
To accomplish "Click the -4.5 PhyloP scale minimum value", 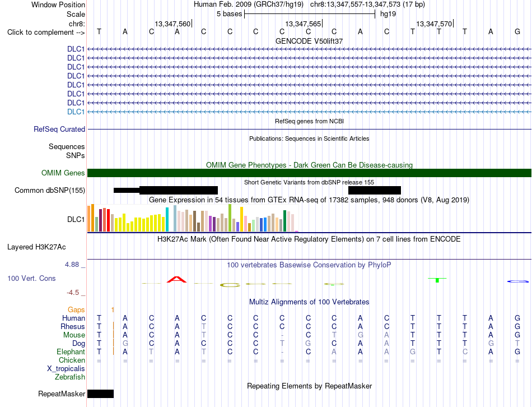I will [73, 293].
